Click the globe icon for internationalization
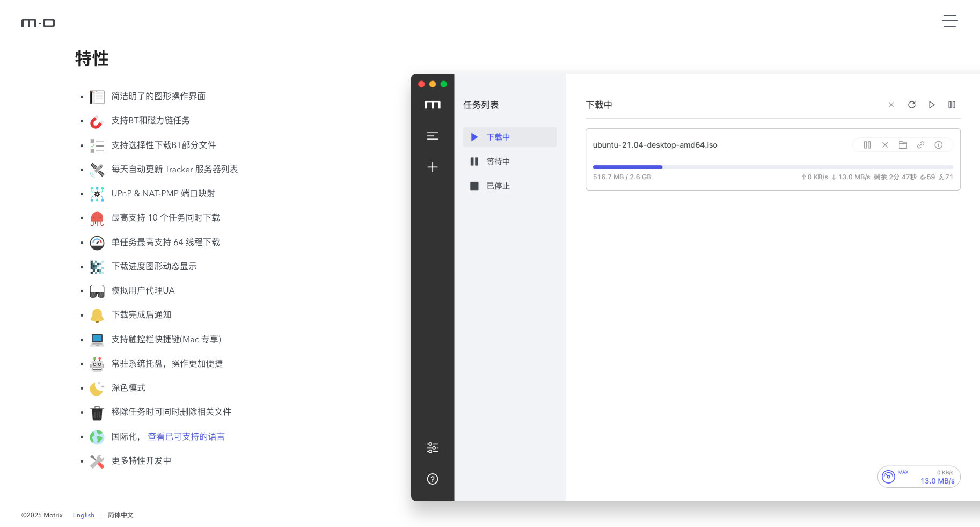980x527 pixels. pos(97,437)
